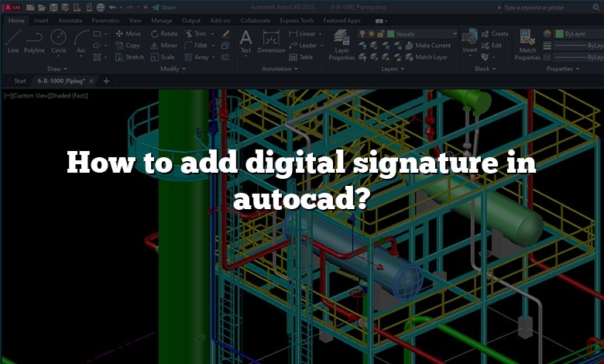Open the Vessels layer dropdown
Image resolution: width=604 pixels, height=364 pixels.
point(422,34)
